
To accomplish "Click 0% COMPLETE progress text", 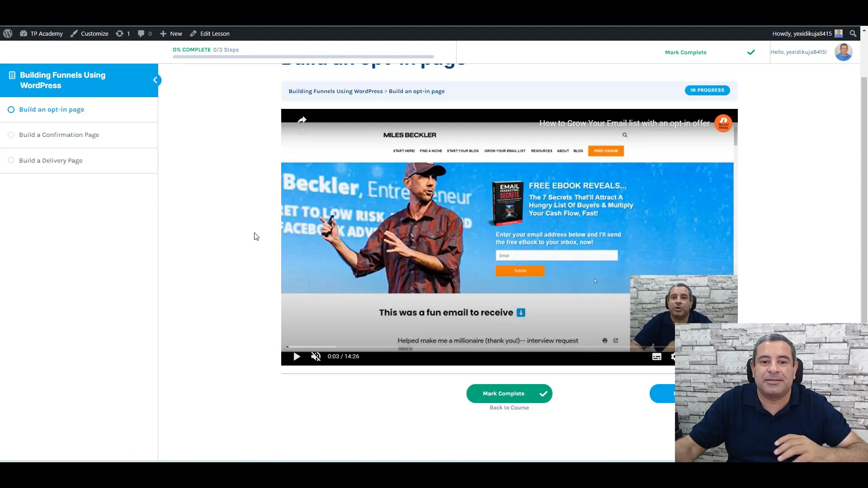I will point(192,50).
